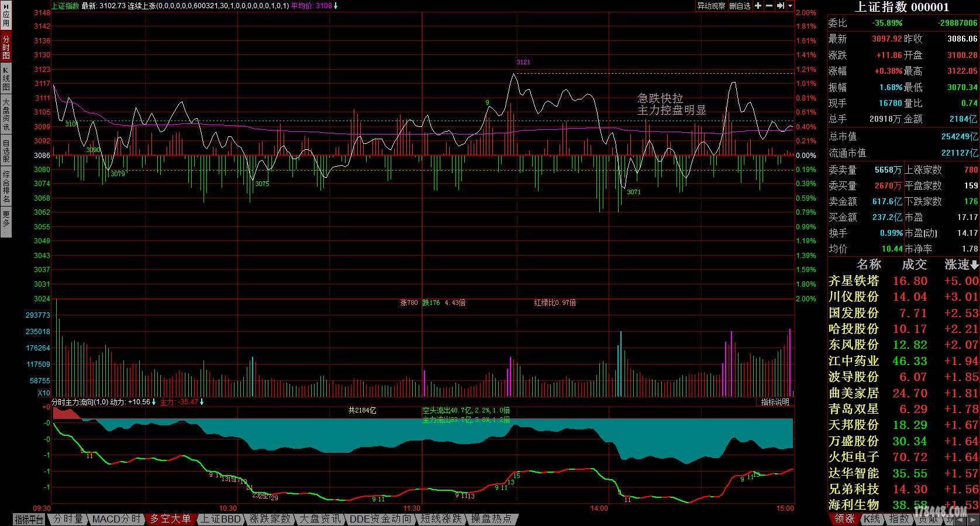Click the 成交 column header
980x526 pixels.
[x=914, y=264]
